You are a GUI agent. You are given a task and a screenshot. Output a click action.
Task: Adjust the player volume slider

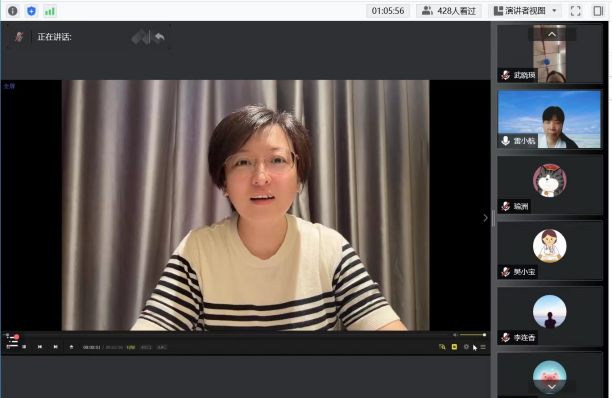(x=472, y=335)
